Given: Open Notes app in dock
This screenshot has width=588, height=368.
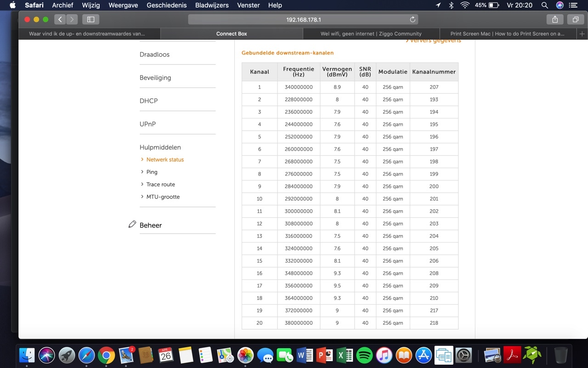Looking at the screenshot, I should (x=186, y=355).
